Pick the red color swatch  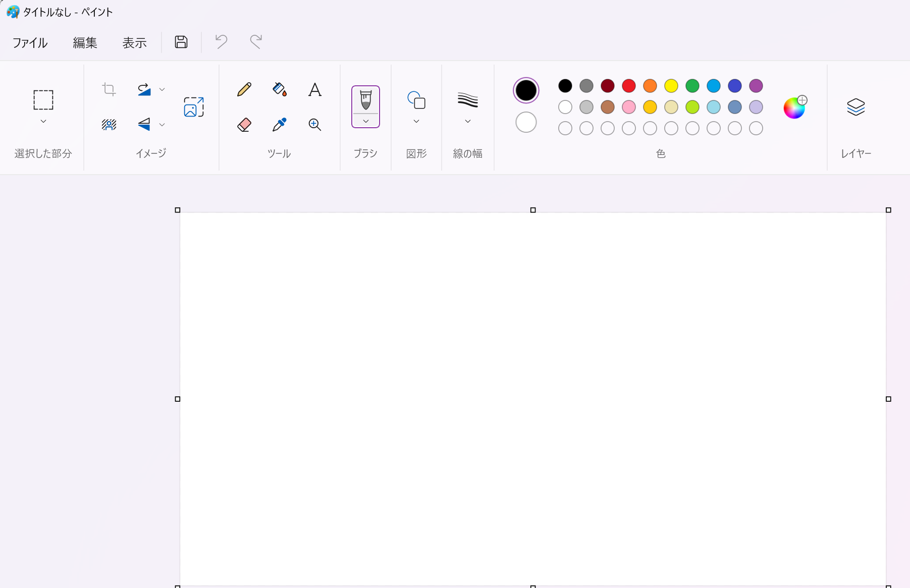pyautogui.click(x=629, y=86)
